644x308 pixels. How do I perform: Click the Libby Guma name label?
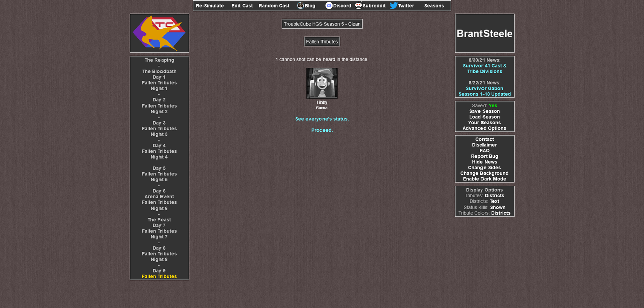point(322,105)
